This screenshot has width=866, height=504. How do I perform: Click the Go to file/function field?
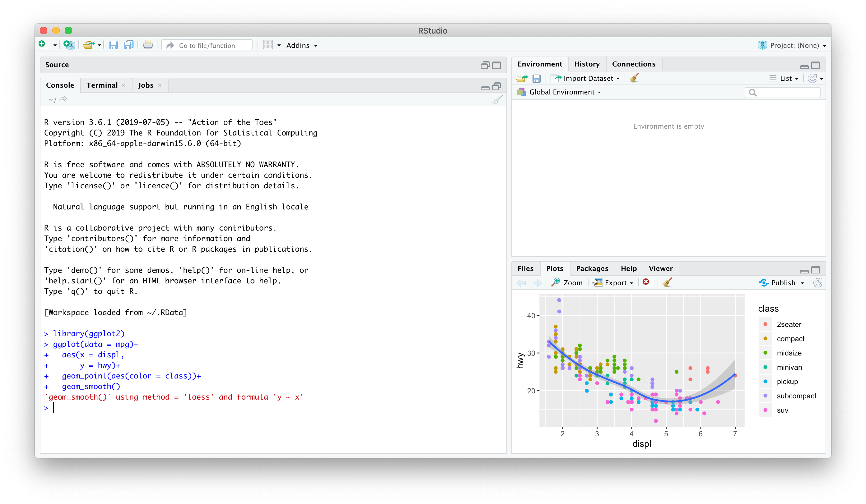point(207,45)
